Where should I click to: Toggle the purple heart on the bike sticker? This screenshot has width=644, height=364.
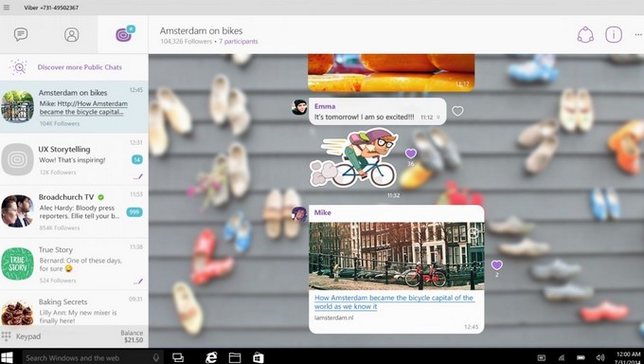click(411, 154)
